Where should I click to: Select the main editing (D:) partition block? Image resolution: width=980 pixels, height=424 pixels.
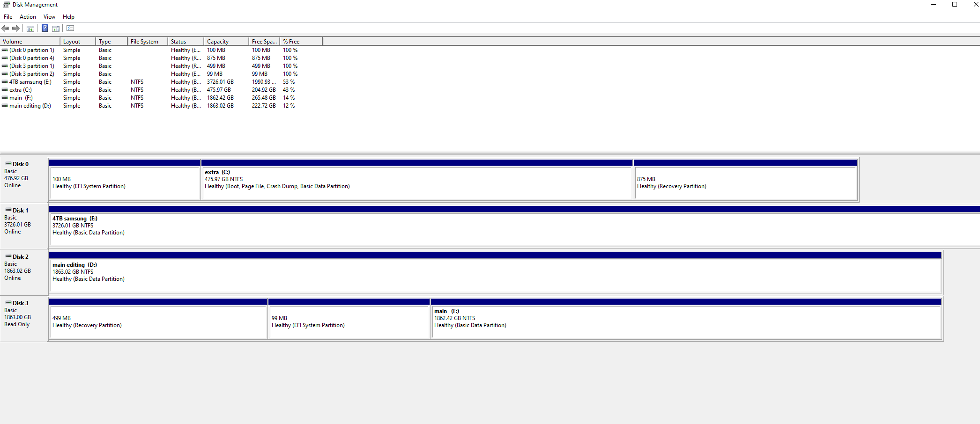tap(495, 272)
